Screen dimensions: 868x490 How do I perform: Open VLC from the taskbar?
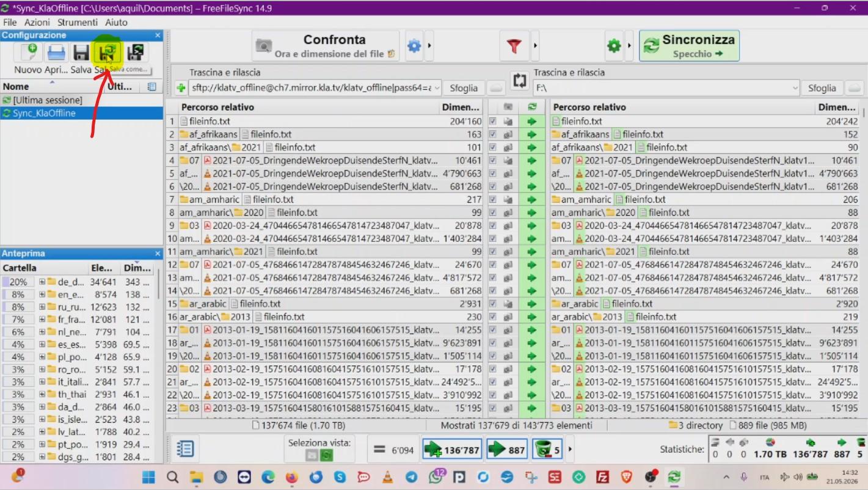click(x=387, y=477)
